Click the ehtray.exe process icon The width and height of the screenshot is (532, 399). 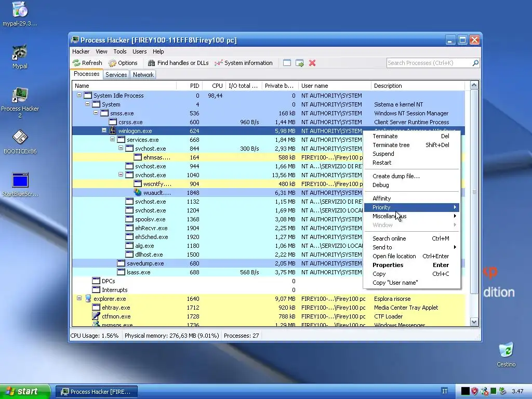(x=96, y=308)
